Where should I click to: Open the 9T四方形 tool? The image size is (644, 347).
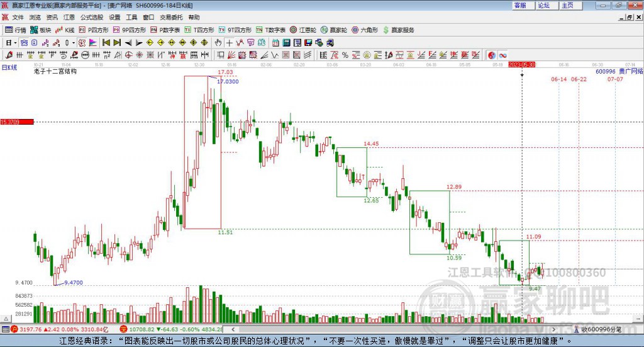pyautogui.click(x=235, y=30)
